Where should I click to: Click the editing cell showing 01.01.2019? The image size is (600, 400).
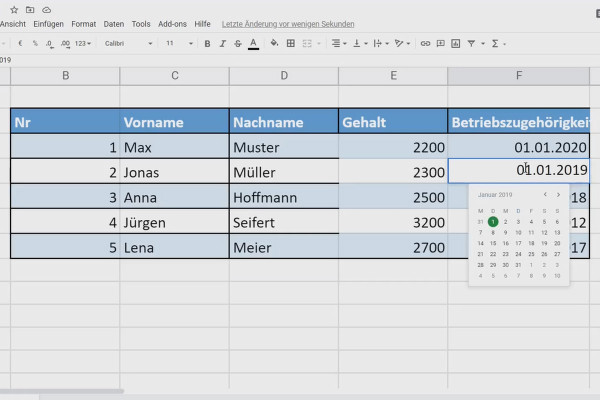(x=518, y=171)
